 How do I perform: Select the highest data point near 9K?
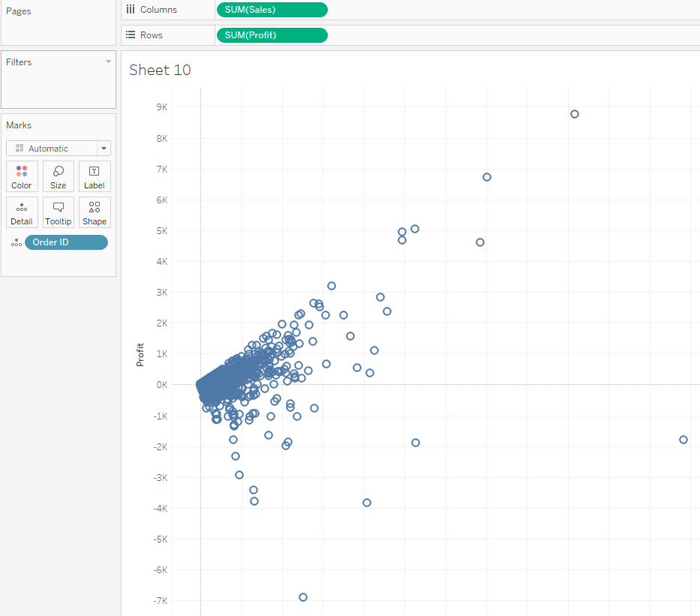point(575,114)
